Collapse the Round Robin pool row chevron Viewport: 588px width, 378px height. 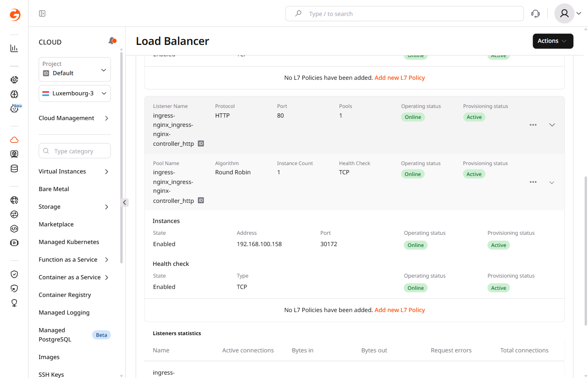pos(552,182)
